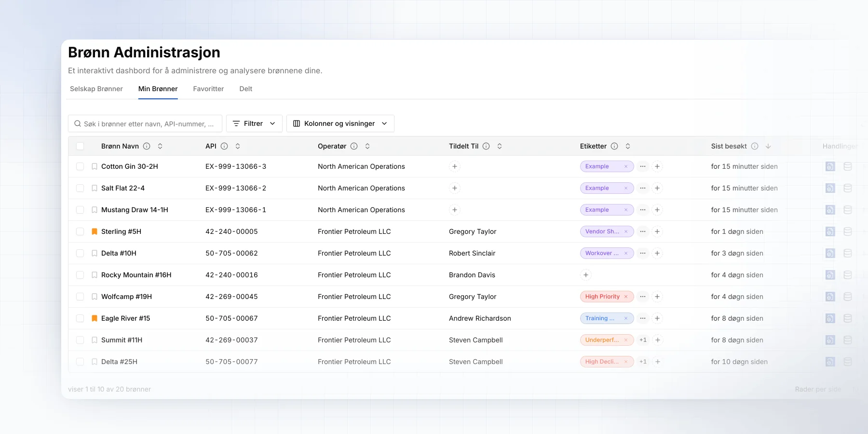Screen dimensions: 868x434
Task: Select the Min Brønner tab
Action: tap(158, 89)
